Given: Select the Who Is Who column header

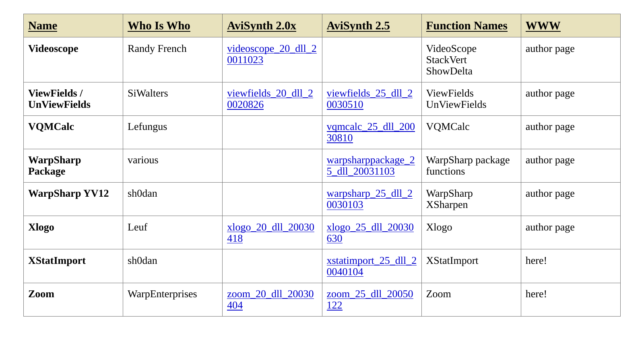Looking at the screenshot, I should click(x=159, y=26).
